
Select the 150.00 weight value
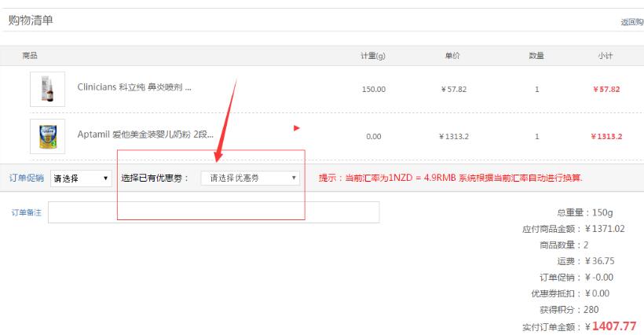point(374,89)
